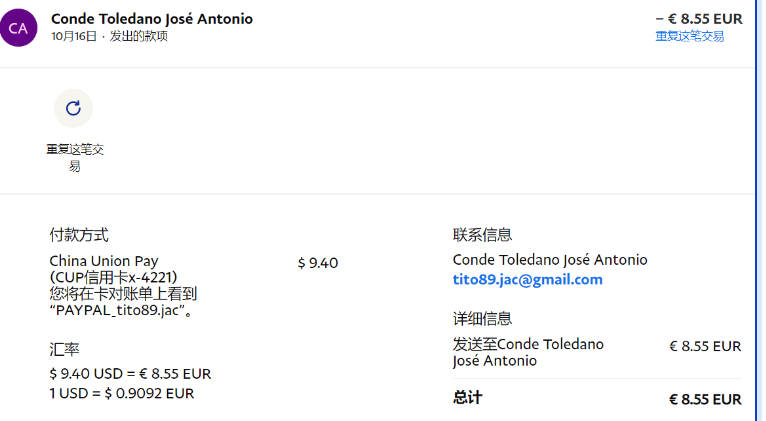Click the 10月16日 发出的款项 date line
This screenshot has width=766, height=421.
click(x=109, y=36)
